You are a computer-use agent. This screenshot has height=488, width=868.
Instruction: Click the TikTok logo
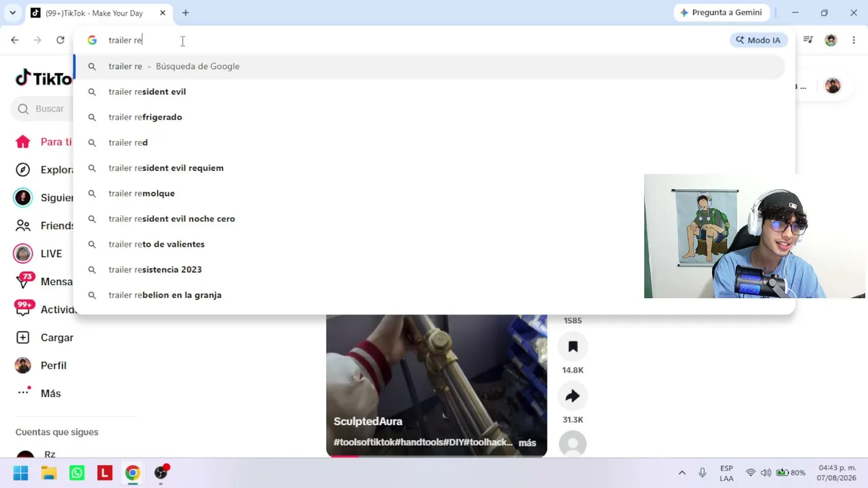43,79
